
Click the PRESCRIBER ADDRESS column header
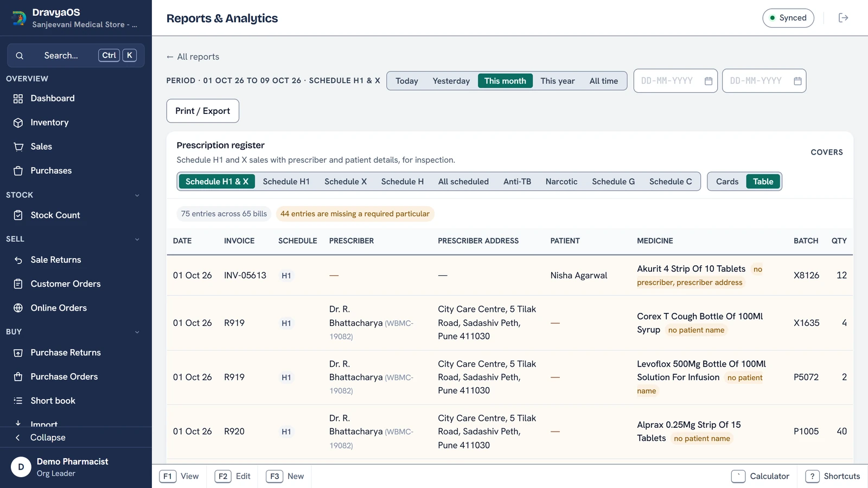[478, 241]
